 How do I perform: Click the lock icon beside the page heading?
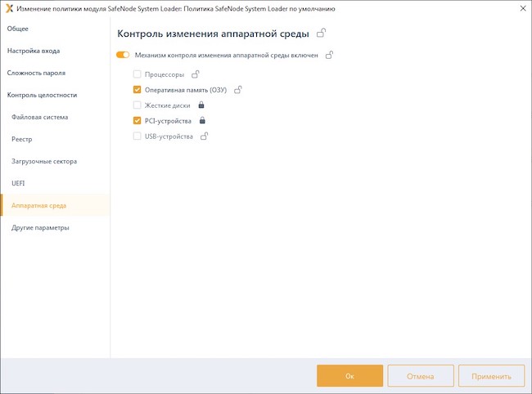coord(322,34)
